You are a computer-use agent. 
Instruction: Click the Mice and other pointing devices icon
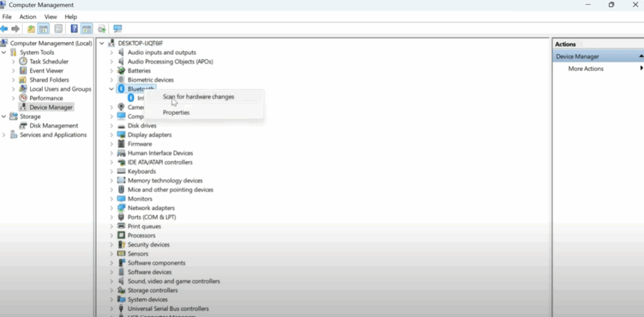pyautogui.click(x=121, y=189)
